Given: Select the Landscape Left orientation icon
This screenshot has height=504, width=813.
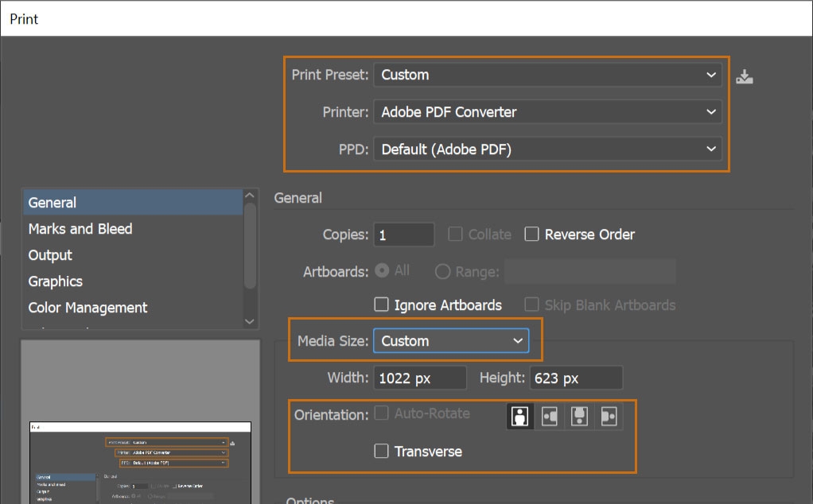Looking at the screenshot, I should (550, 414).
